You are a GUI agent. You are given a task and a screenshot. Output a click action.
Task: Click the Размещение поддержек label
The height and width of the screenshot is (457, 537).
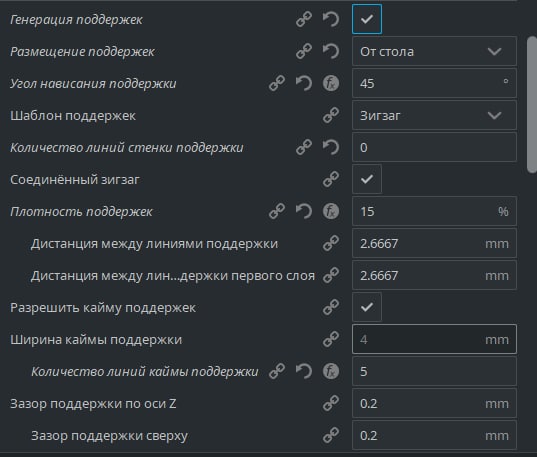point(82,52)
